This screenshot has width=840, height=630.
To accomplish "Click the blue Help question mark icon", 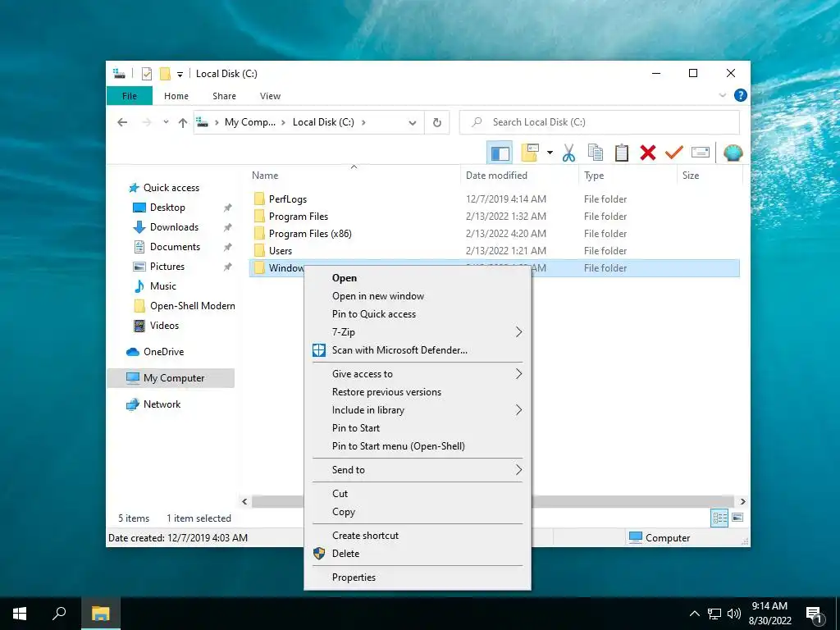I will point(741,95).
